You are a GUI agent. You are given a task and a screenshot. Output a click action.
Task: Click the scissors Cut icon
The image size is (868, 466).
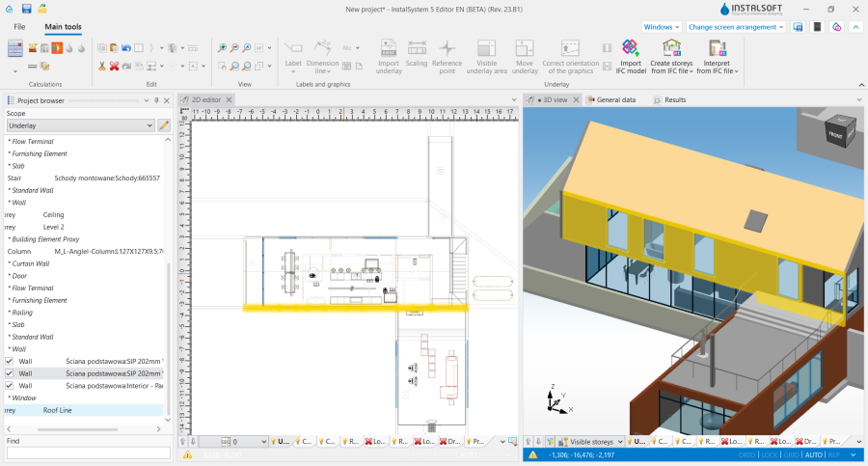tap(102, 66)
